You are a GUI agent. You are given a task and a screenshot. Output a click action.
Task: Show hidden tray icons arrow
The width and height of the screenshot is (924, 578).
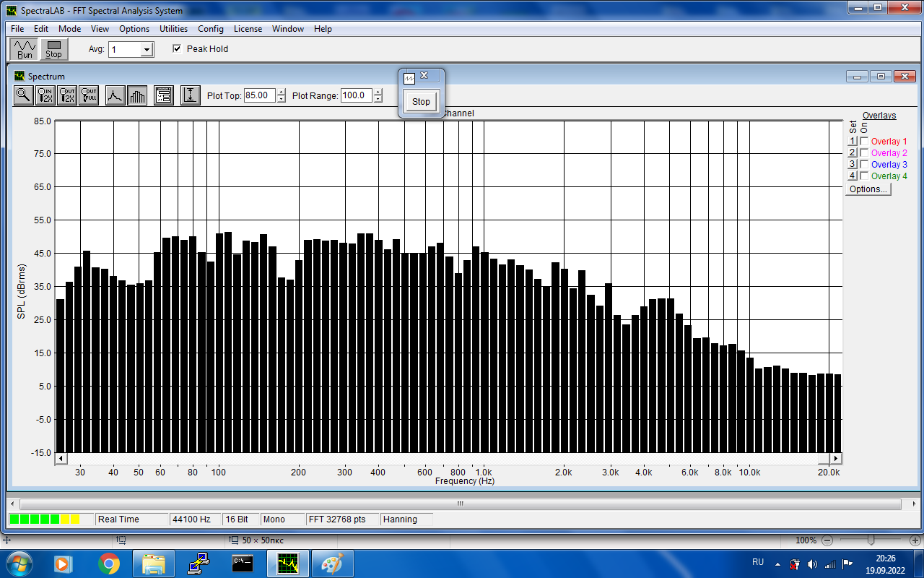tap(777, 564)
